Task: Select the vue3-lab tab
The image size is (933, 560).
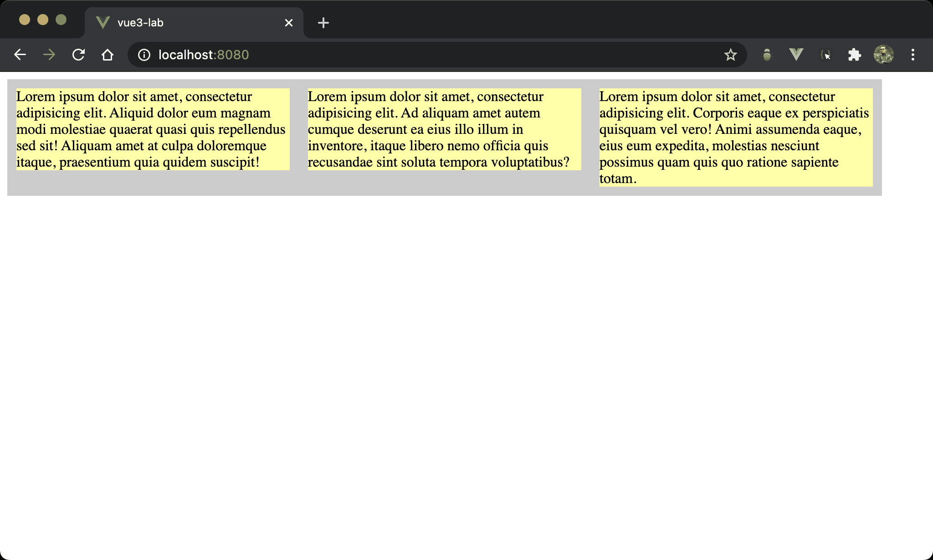Action: [182, 23]
